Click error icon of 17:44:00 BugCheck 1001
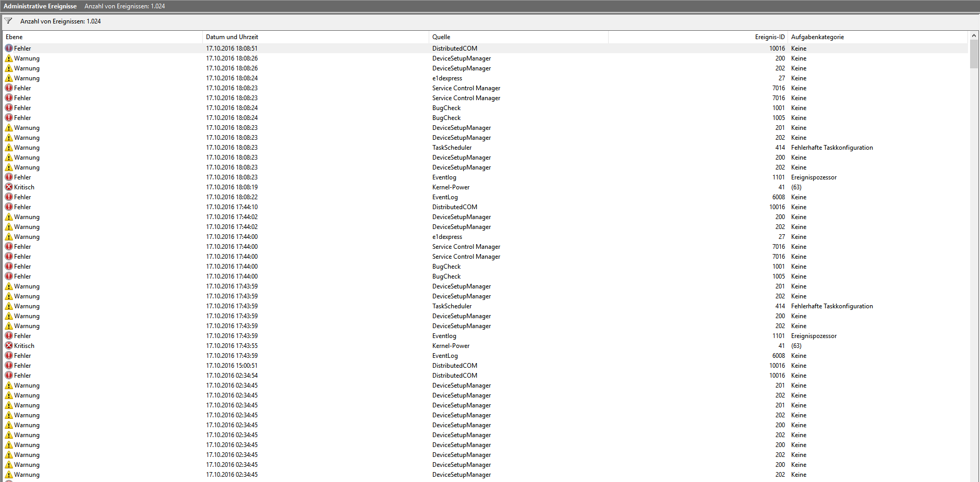 pyautogui.click(x=9, y=266)
